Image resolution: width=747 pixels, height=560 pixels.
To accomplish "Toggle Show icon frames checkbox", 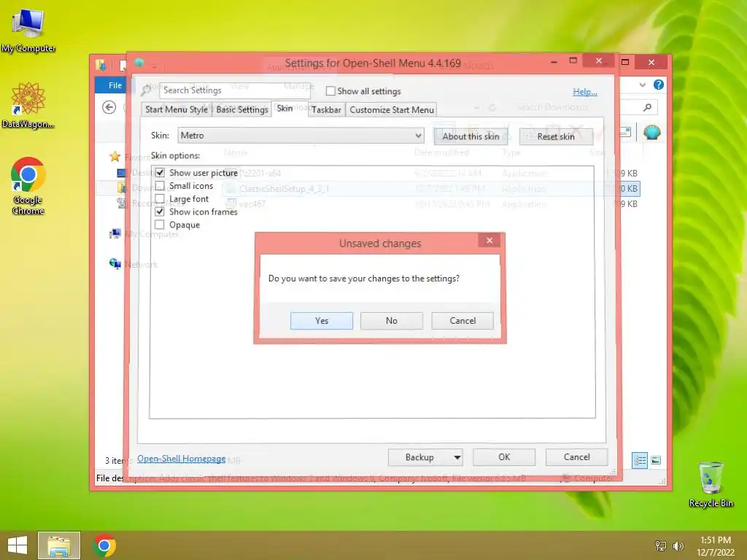I will (x=160, y=211).
